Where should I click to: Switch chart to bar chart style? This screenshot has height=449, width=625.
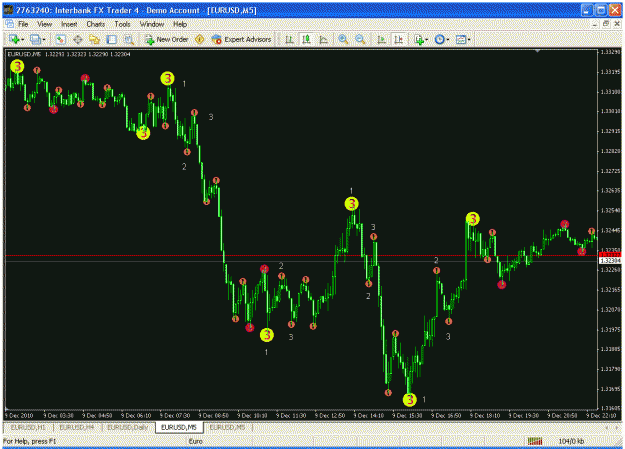click(x=289, y=39)
